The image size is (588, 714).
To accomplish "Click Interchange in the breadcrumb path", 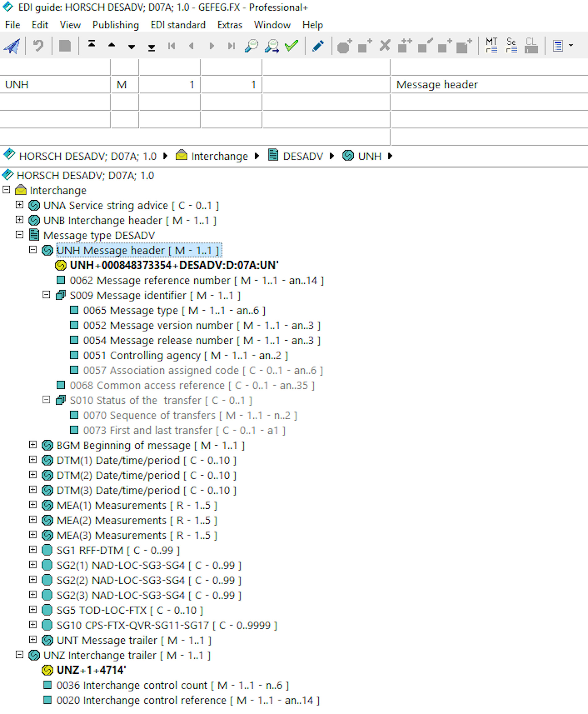I will point(219,156).
